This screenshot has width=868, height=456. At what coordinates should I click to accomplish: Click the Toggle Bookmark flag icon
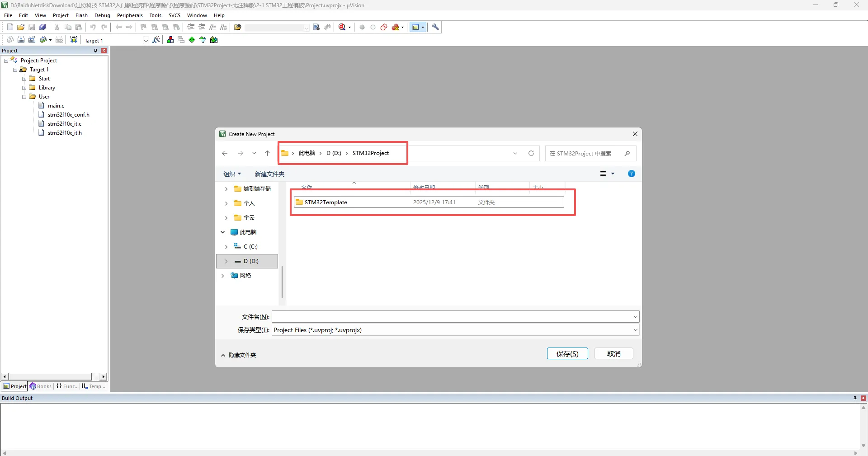(x=144, y=27)
